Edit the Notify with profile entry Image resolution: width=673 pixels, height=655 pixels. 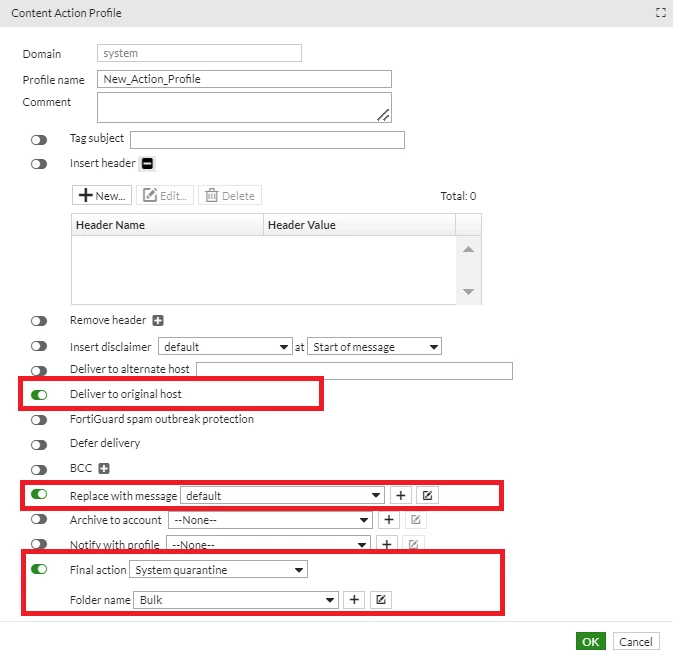[x=413, y=543]
